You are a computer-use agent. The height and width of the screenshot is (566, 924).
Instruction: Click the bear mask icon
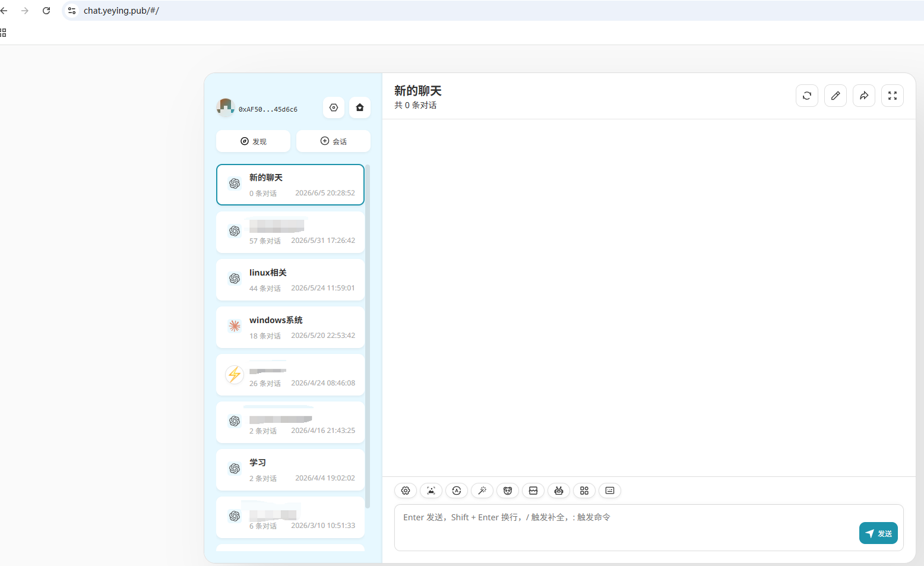tap(508, 491)
